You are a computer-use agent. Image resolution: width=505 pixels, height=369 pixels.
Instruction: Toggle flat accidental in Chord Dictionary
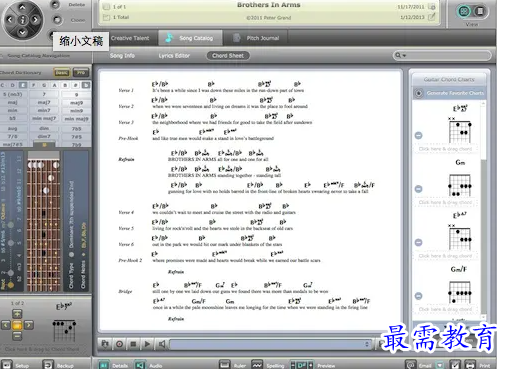[x=86, y=85]
